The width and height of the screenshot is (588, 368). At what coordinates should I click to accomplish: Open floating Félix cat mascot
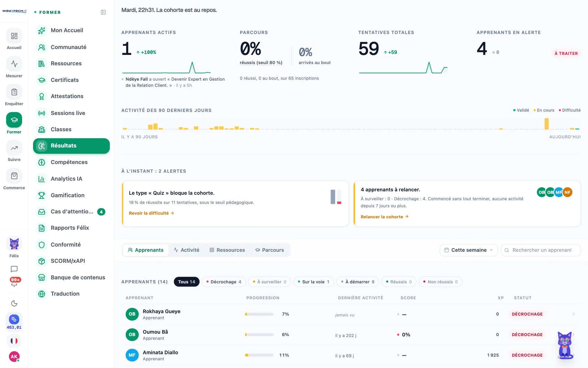pyautogui.click(x=565, y=345)
